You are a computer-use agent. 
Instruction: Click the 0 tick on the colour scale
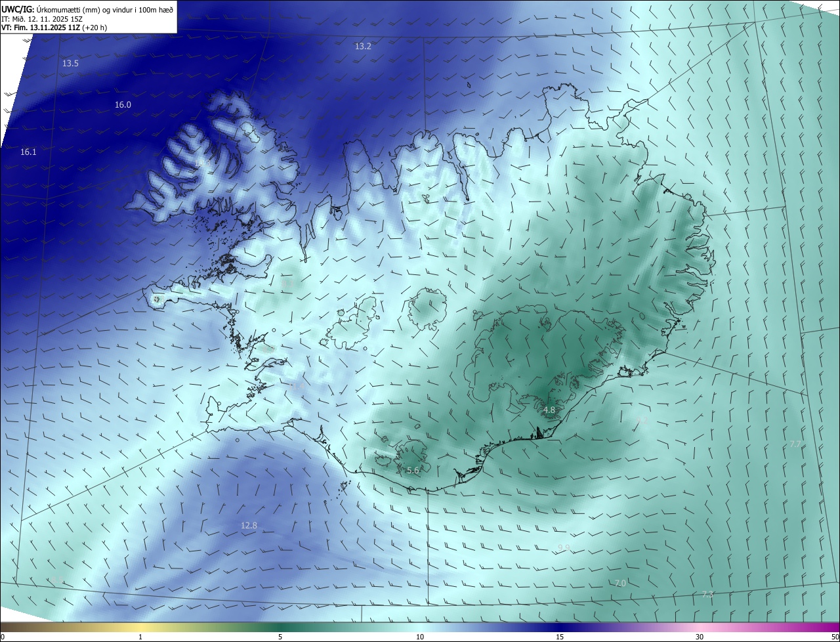coord(3,637)
